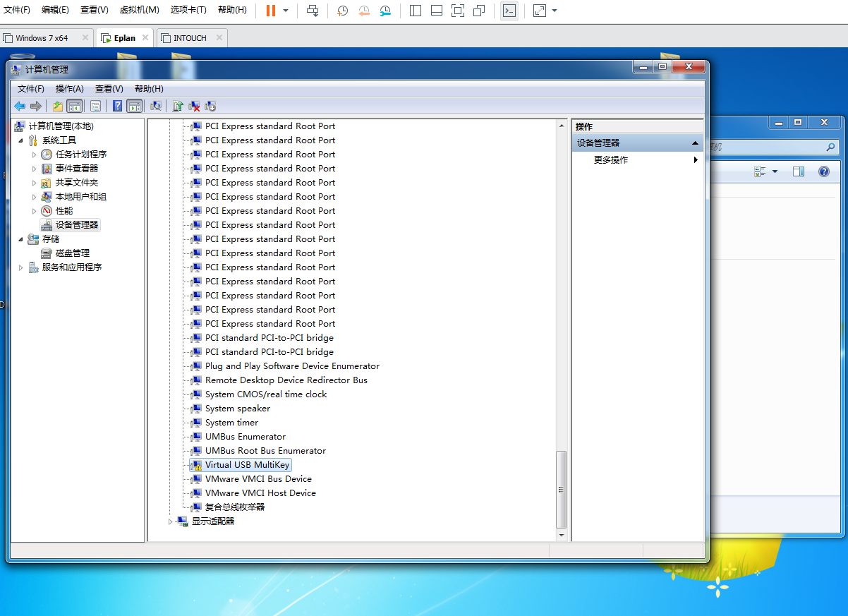Toggle the show/hide console tree button
848x616 pixels.
click(74, 106)
